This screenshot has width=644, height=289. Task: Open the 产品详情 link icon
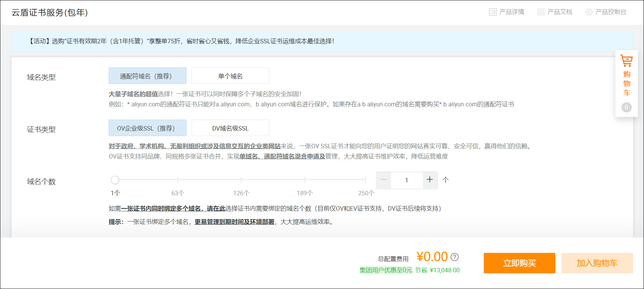pyautogui.click(x=493, y=12)
